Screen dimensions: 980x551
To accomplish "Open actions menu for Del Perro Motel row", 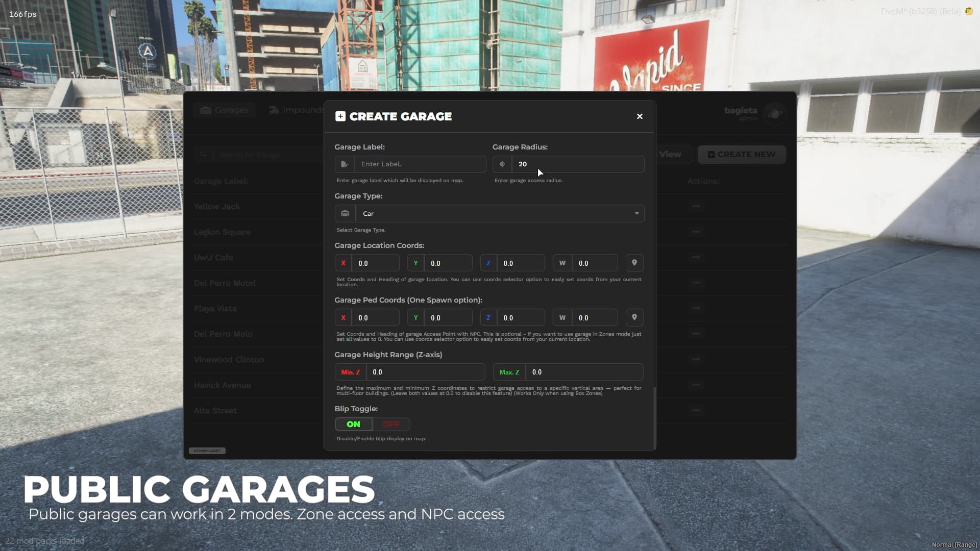I will (x=696, y=283).
